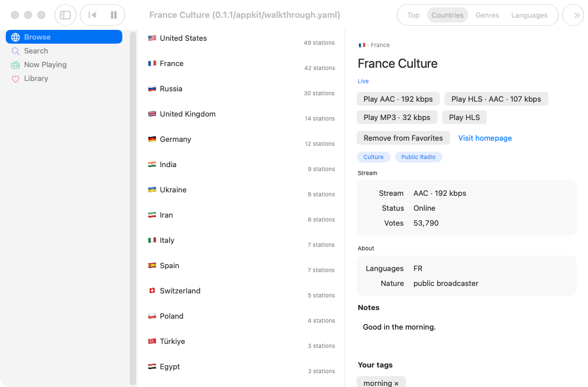Click the United States flag icon

pos(152,38)
